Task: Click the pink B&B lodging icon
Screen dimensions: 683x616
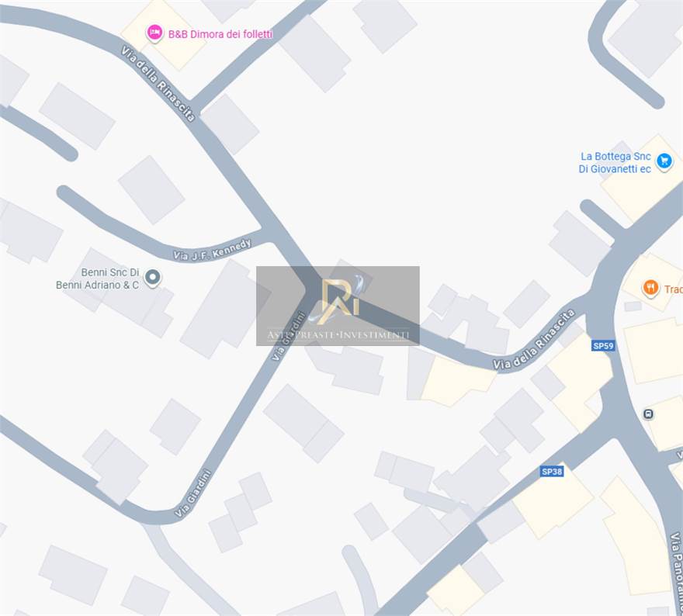Action: [154, 33]
